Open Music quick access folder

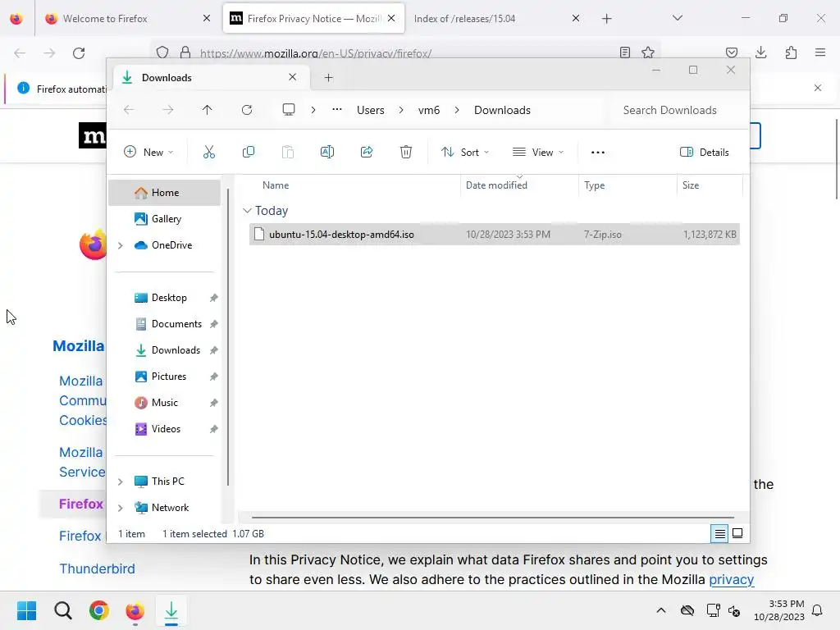coord(164,403)
